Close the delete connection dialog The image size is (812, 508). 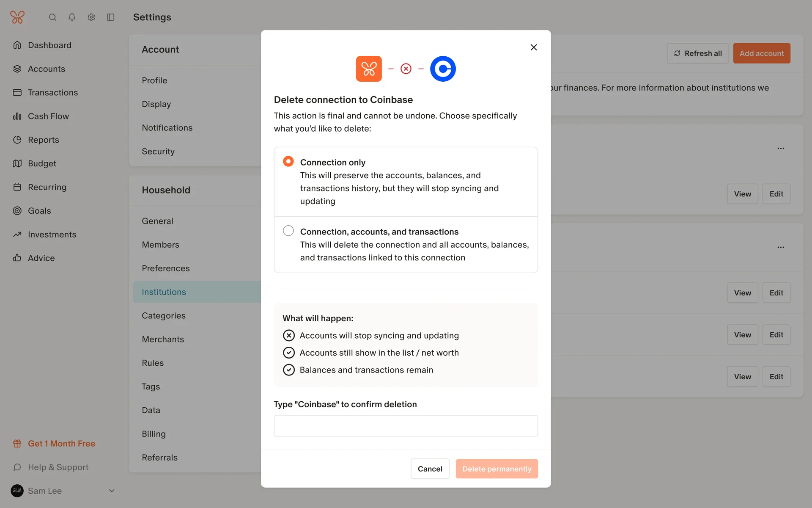point(534,47)
